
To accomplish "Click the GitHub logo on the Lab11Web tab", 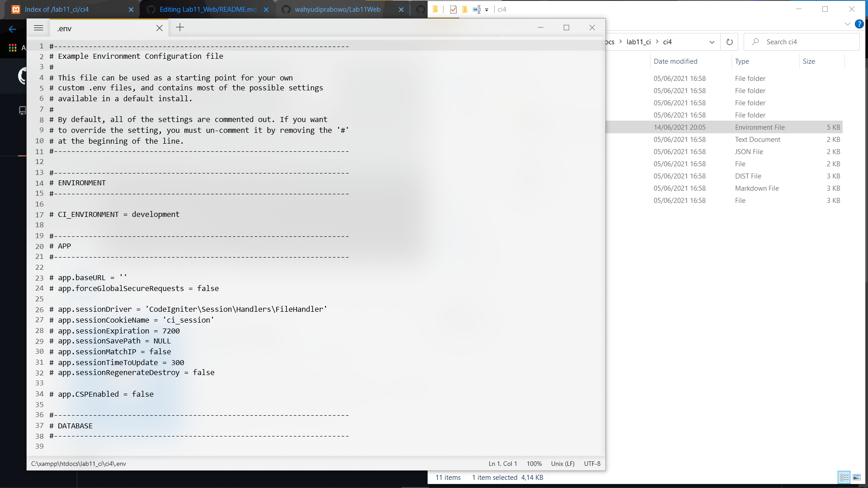I will click(285, 9).
